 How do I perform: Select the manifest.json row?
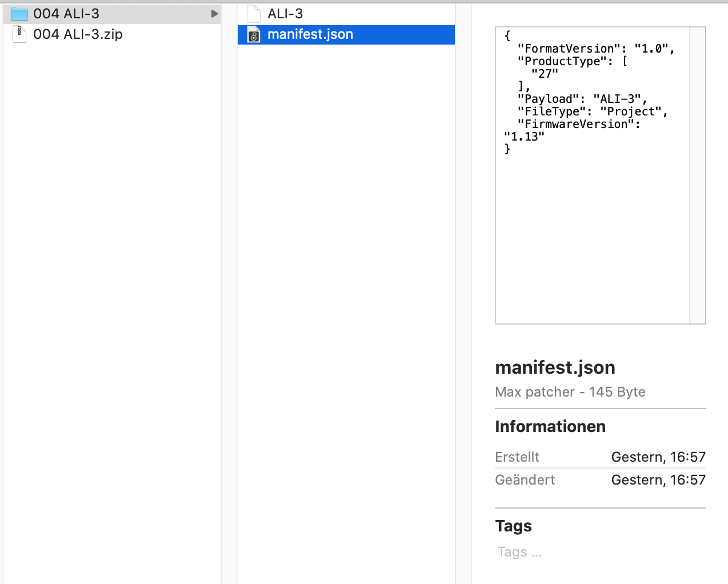[346, 35]
